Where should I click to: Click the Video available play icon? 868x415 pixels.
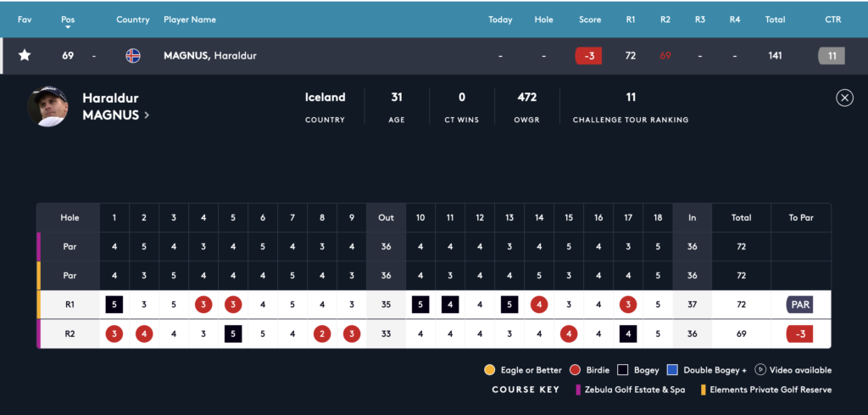760,370
